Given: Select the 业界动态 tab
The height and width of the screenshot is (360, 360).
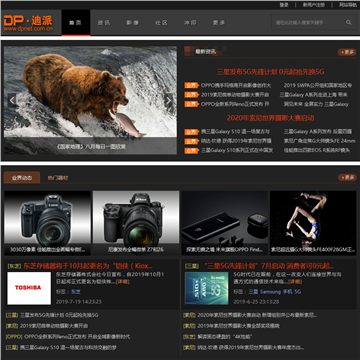Looking at the screenshot, I should pos(22,178).
